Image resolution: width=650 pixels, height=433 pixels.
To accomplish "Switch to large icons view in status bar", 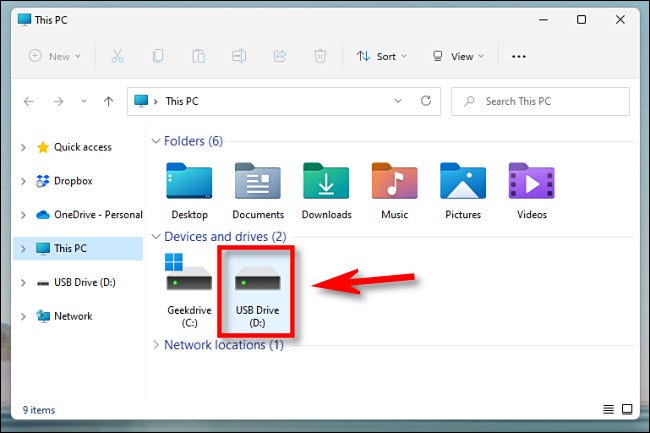I will (x=627, y=409).
